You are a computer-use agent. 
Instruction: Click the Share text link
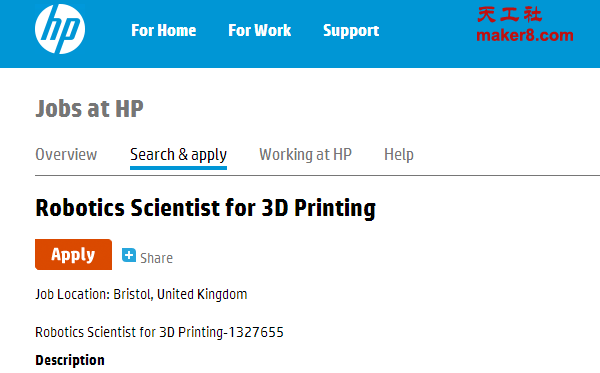156,258
